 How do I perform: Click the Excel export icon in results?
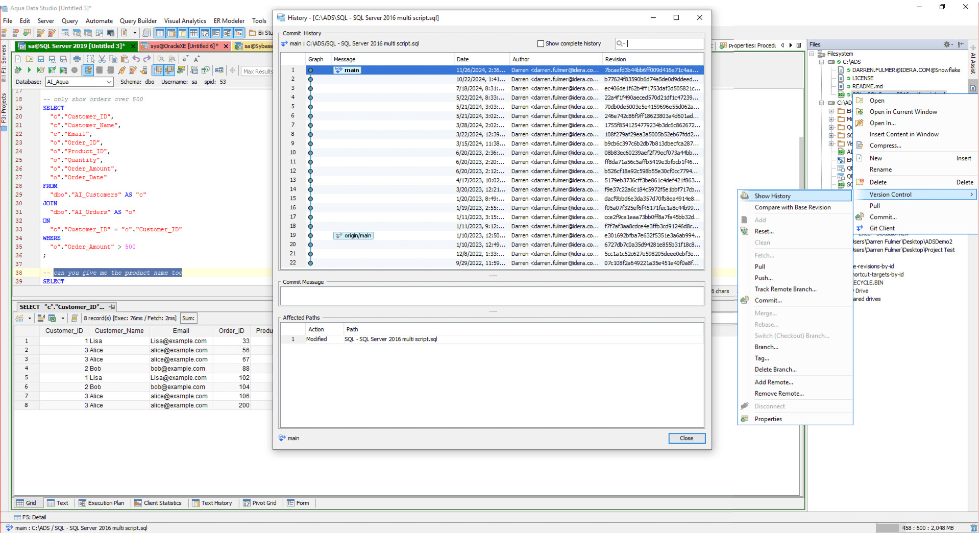pos(52,318)
